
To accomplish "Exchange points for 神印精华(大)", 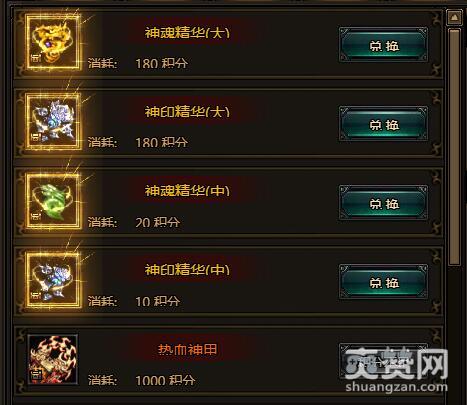I will coord(383,124).
